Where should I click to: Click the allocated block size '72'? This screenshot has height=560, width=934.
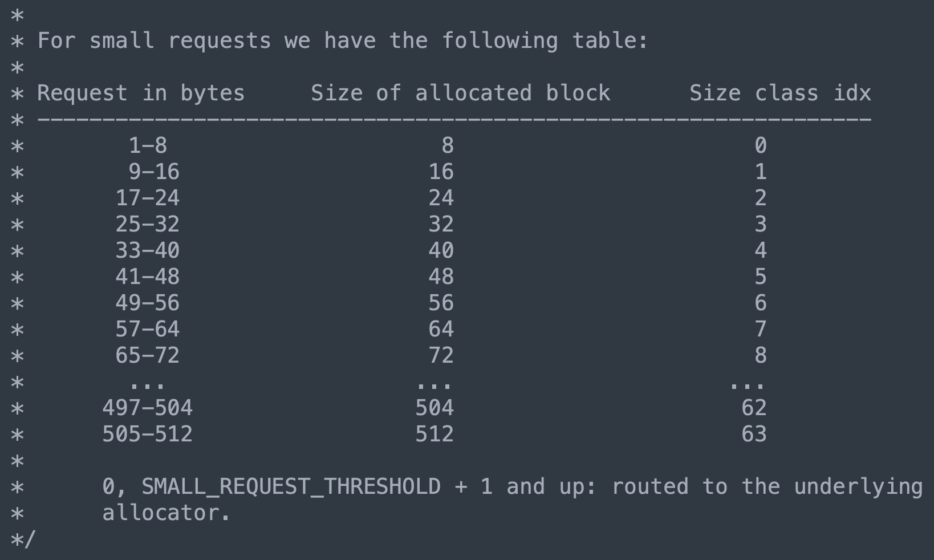[441, 355]
